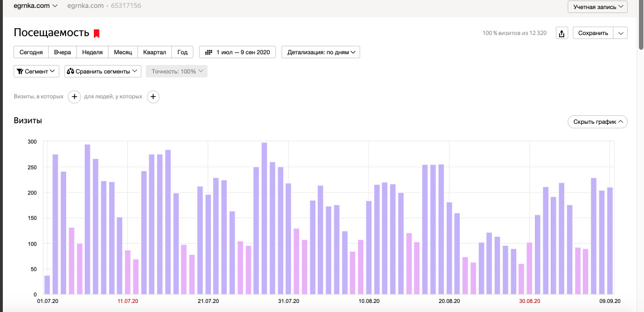Click the export/share icon
This screenshot has height=312, width=644.
[x=561, y=33]
